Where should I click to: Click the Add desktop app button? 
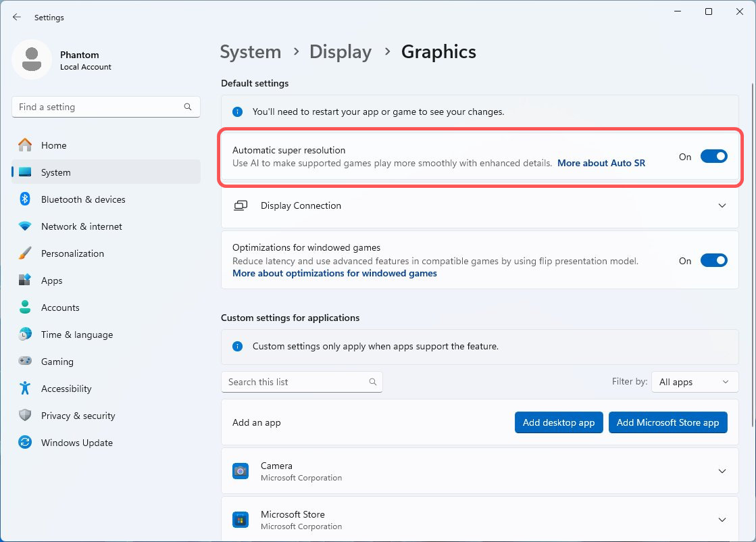[559, 422]
